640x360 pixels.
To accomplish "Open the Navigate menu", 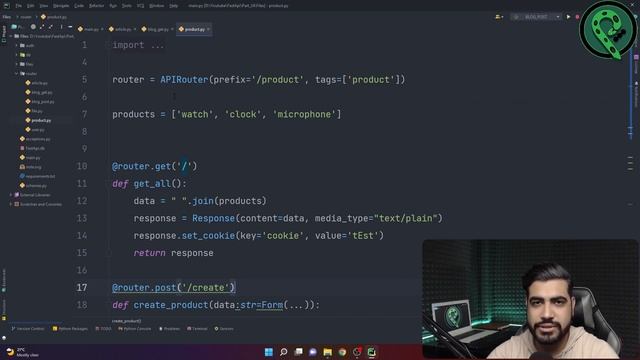I will coord(61,6).
